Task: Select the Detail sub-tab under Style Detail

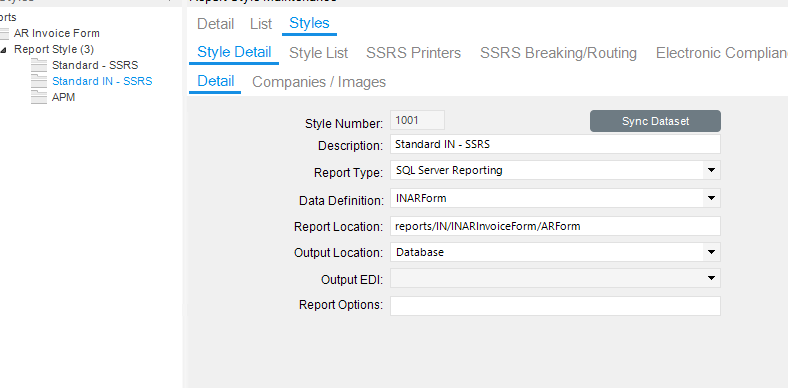Action: [x=216, y=81]
